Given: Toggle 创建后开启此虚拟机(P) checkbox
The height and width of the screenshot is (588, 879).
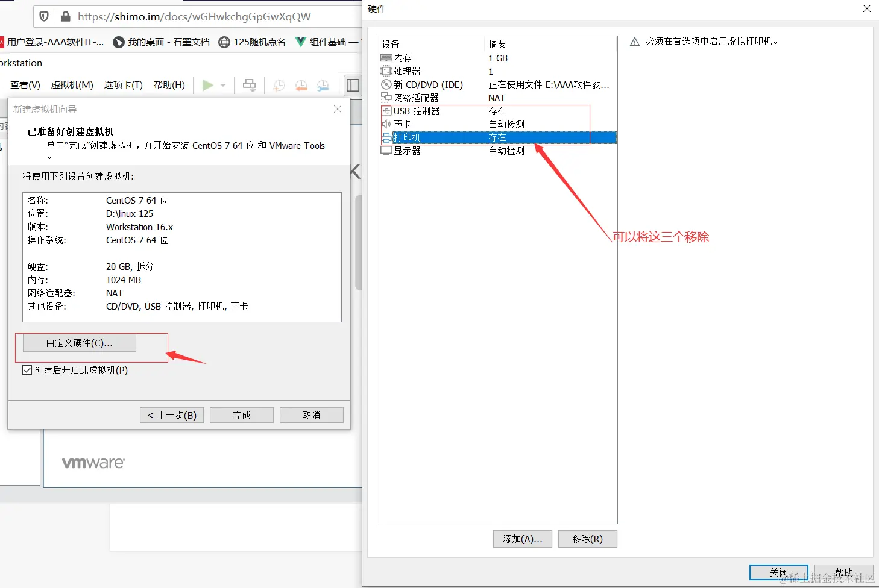Looking at the screenshot, I should pyautogui.click(x=27, y=370).
